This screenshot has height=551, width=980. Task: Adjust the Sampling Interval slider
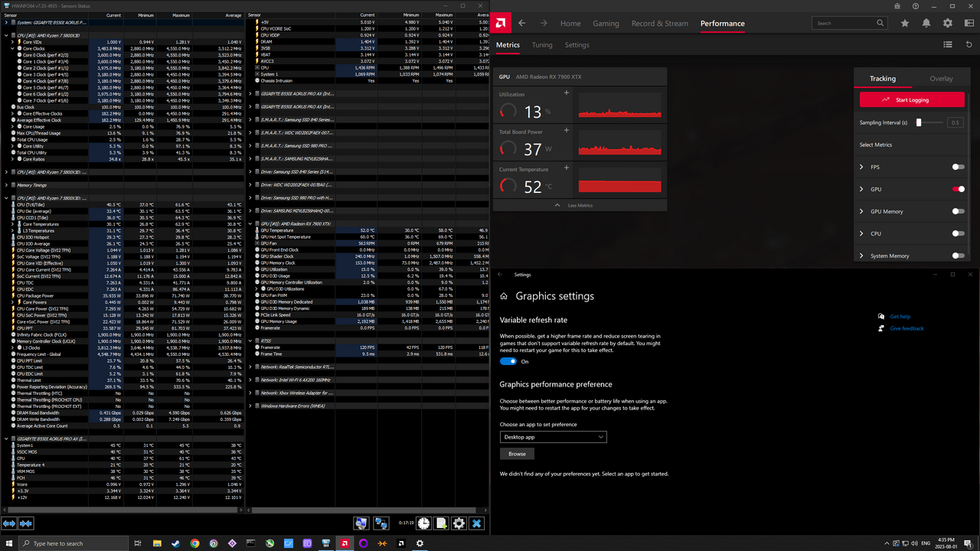(x=919, y=122)
